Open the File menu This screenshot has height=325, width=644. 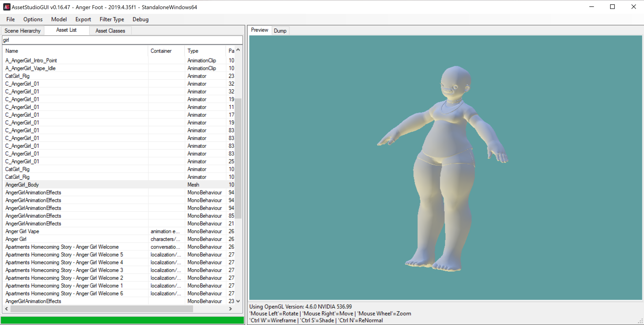click(x=10, y=19)
